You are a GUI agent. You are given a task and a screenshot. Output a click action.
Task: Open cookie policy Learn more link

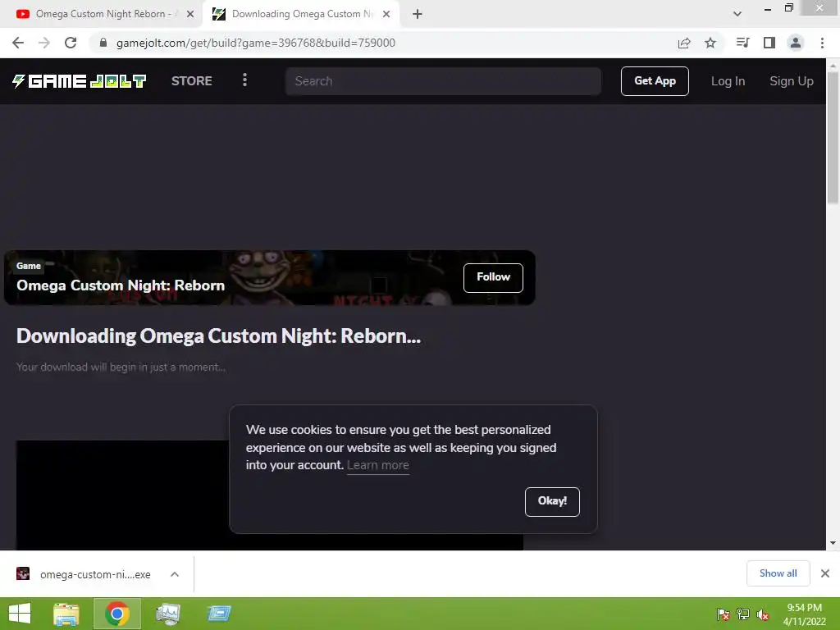[x=377, y=465]
